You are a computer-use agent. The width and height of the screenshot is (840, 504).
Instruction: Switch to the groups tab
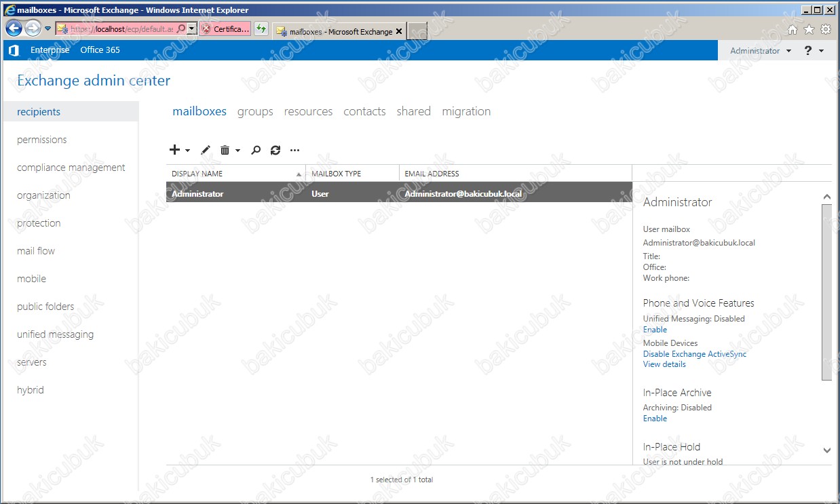coord(255,111)
